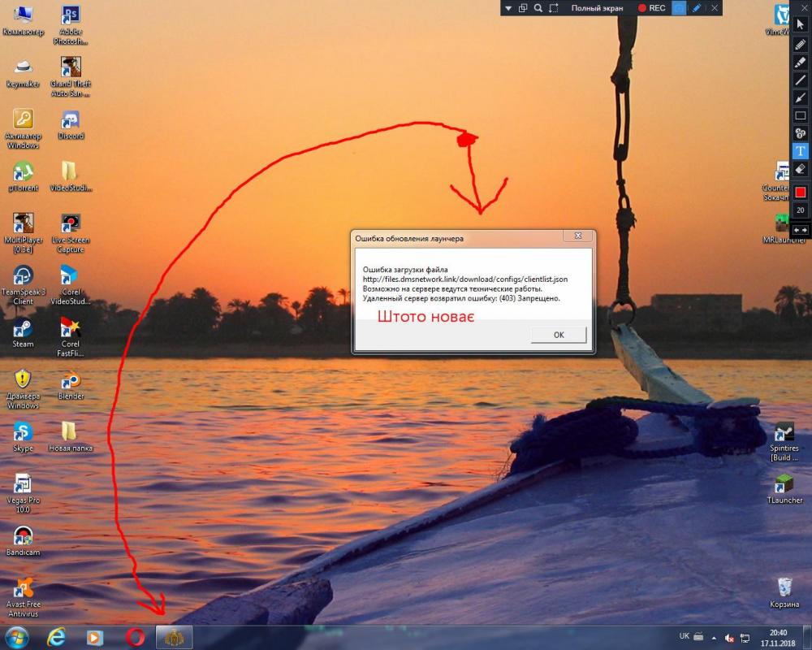Image resolution: width=812 pixels, height=650 pixels.
Task: Select the Highlighter marker tool
Action: [801, 62]
